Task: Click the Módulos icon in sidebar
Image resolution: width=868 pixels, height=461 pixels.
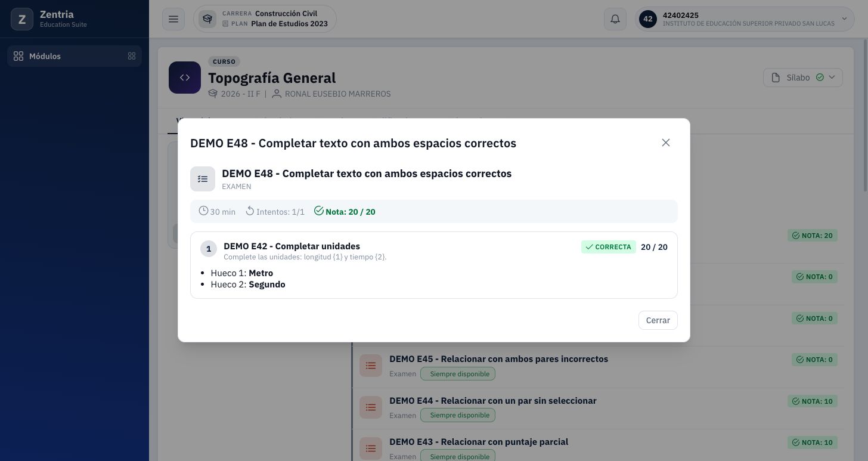Action: pyautogui.click(x=18, y=56)
